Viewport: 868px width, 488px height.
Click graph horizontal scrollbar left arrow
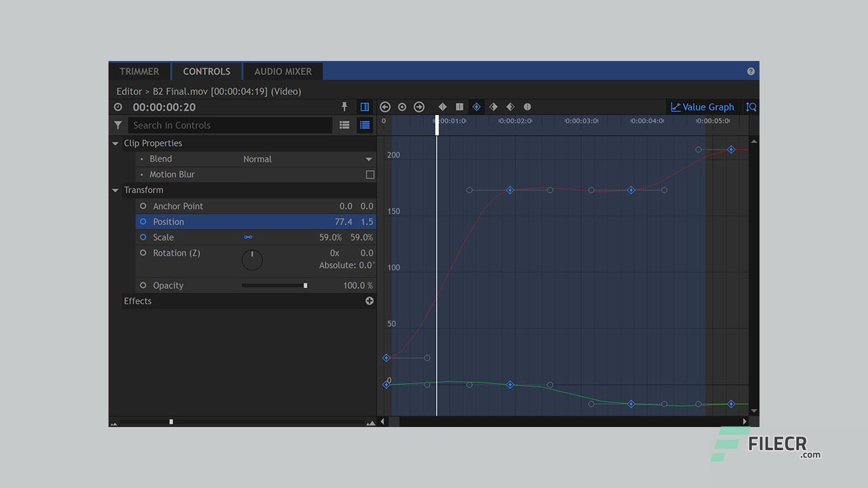click(x=382, y=422)
